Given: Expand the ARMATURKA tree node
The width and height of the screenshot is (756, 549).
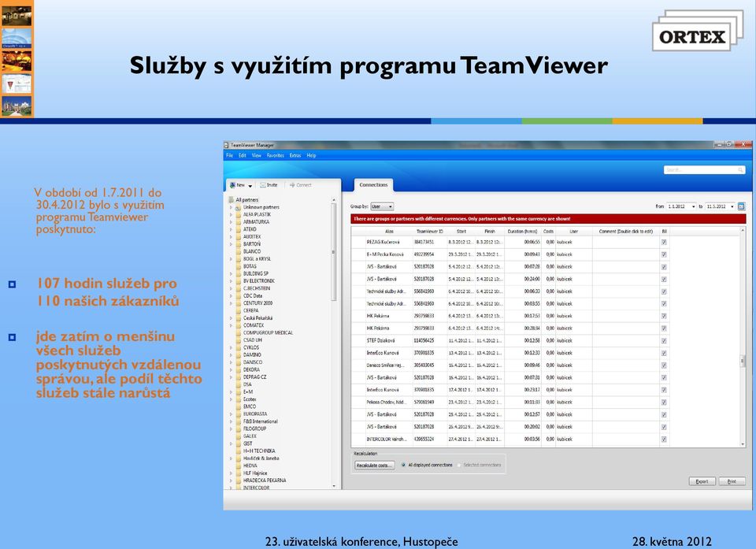Looking at the screenshot, I should pyautogui.click(x=231, y=222).
